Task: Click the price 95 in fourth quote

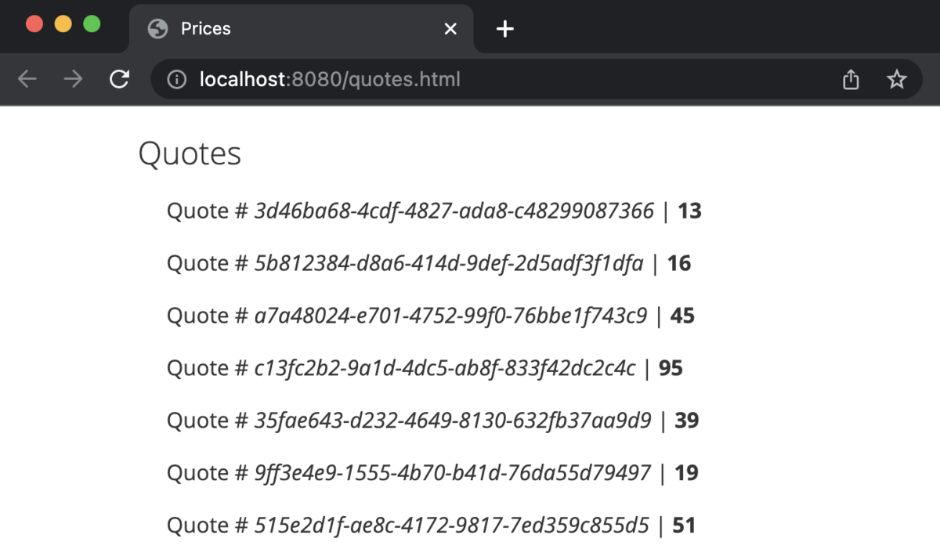Action: tap(671, 368)
